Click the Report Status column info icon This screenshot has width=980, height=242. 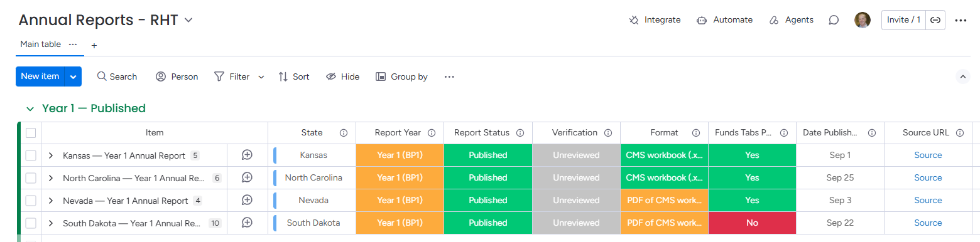point(520,133)
